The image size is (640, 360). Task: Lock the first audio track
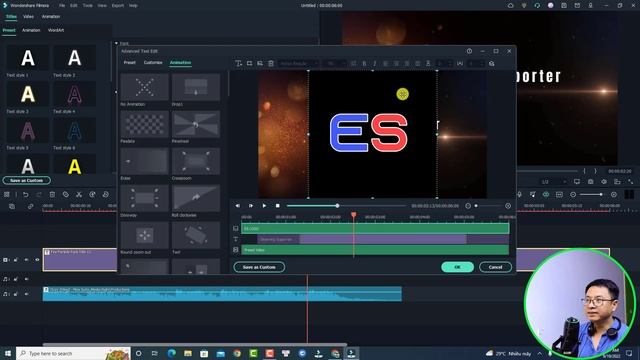point(16,279)
